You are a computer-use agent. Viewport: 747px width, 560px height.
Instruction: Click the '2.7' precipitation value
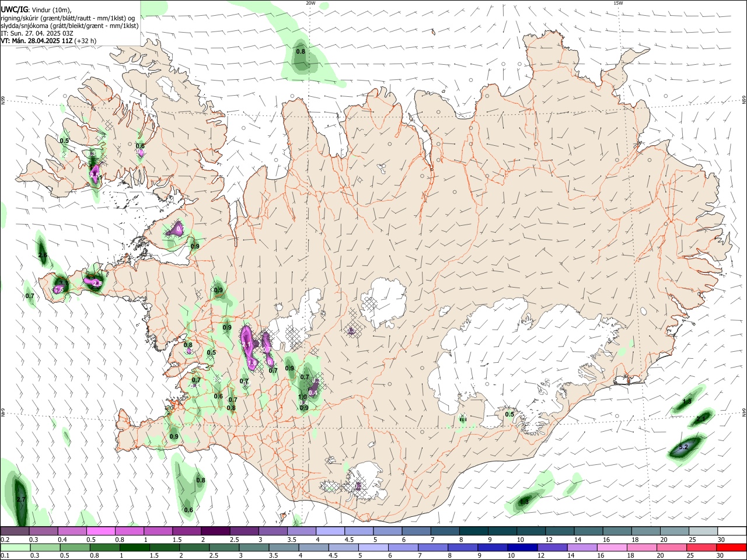coord(22,500)
